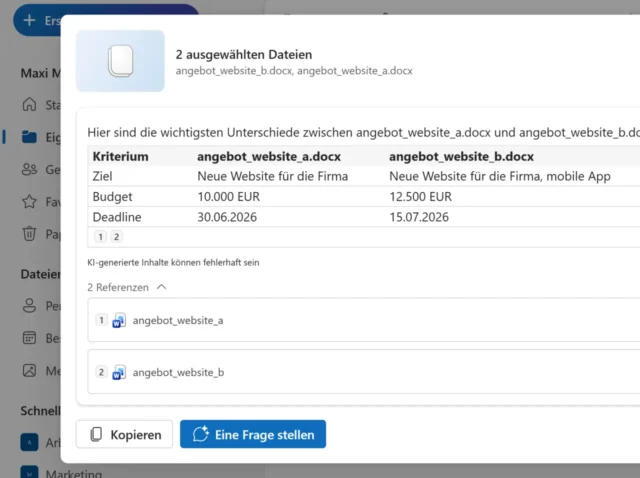Click the favorites star icon in the sidebar
Image resolution: width=640 pixels, height=478 pixels.
coord(29,201)
